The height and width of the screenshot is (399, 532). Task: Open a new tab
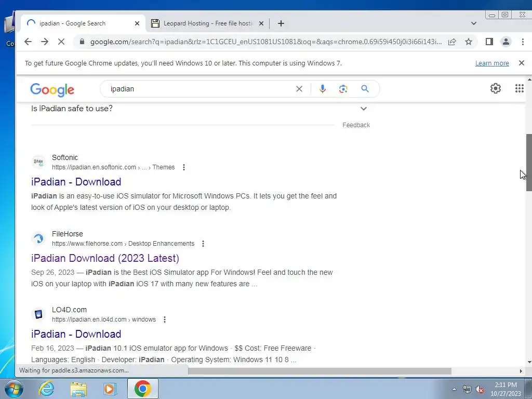click(281, 23)
